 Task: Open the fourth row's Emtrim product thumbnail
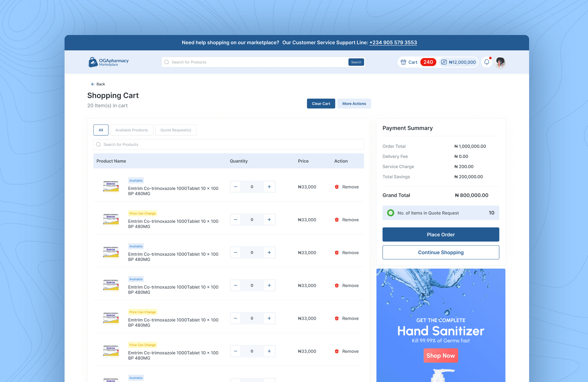coord(111,285)
